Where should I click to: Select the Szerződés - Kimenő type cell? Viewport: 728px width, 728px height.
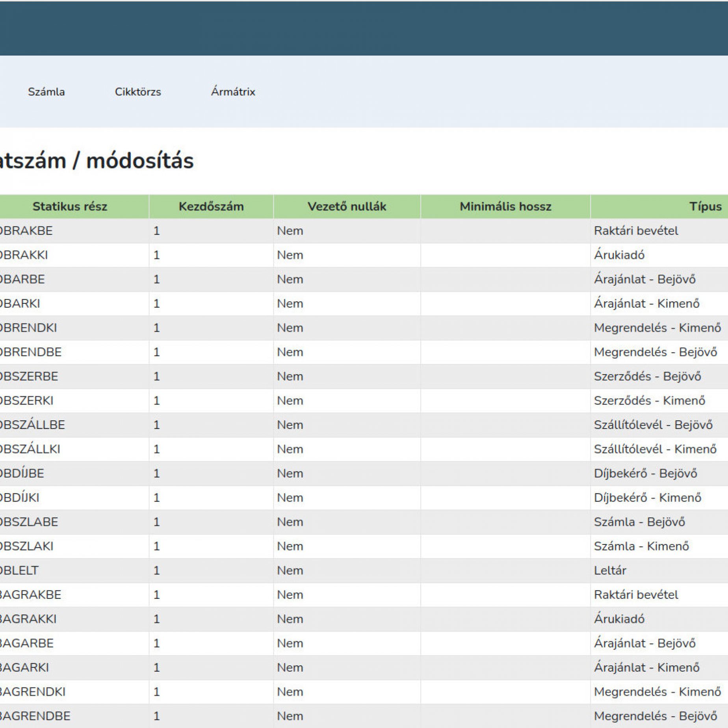pyautogui.click(x=649, y=401)
